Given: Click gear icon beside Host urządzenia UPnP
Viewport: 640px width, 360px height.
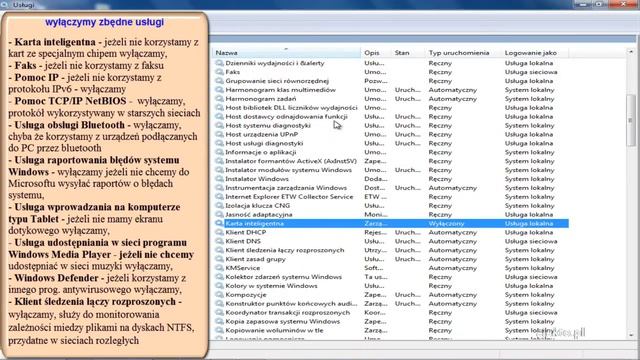Looking at the screenshot, I should pyautogui.click(x=219, y=134).
